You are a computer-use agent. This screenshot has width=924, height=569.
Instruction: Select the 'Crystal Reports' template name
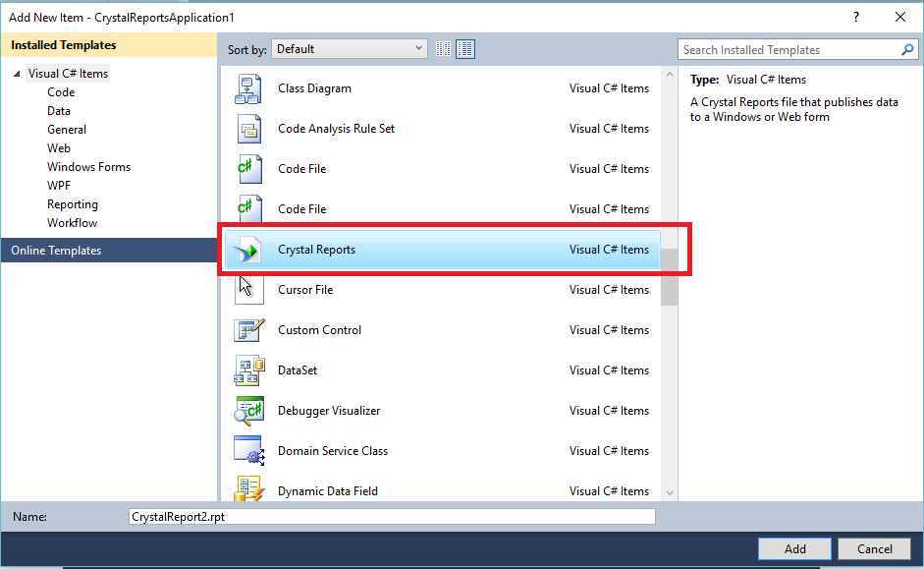pyautogui.click(x=316, y=250)
